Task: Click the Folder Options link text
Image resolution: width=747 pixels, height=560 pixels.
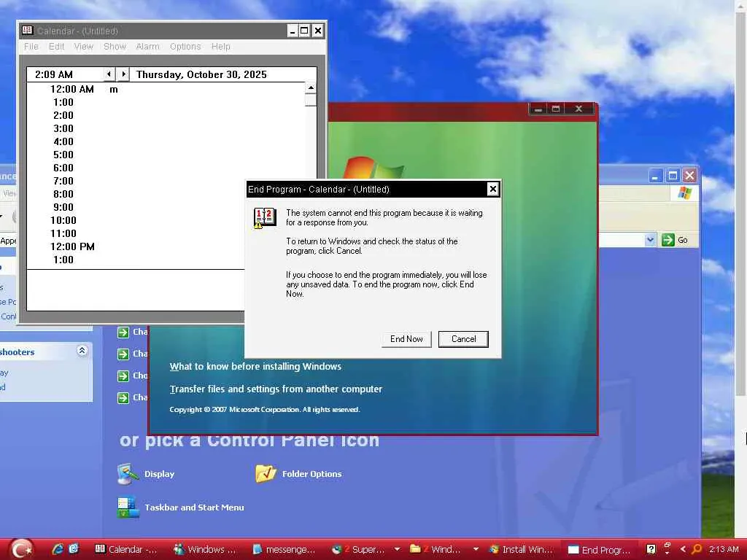Action: 312,474
